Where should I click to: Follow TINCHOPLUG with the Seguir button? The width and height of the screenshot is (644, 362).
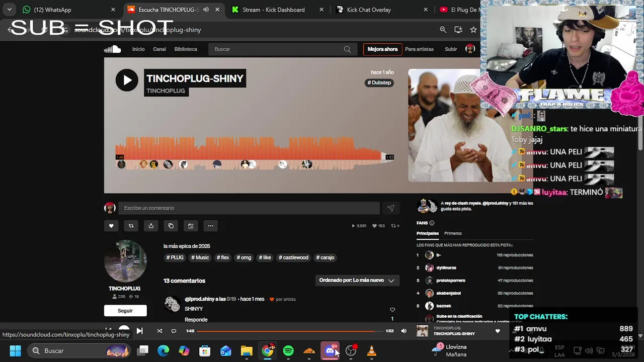click(125, 311)
